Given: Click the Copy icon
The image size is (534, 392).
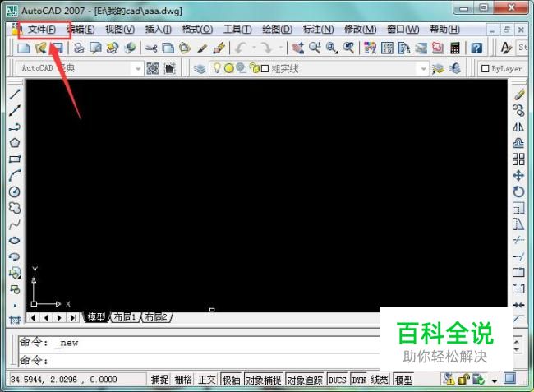Looking at the screenshot, I should [x=168, y=48].
